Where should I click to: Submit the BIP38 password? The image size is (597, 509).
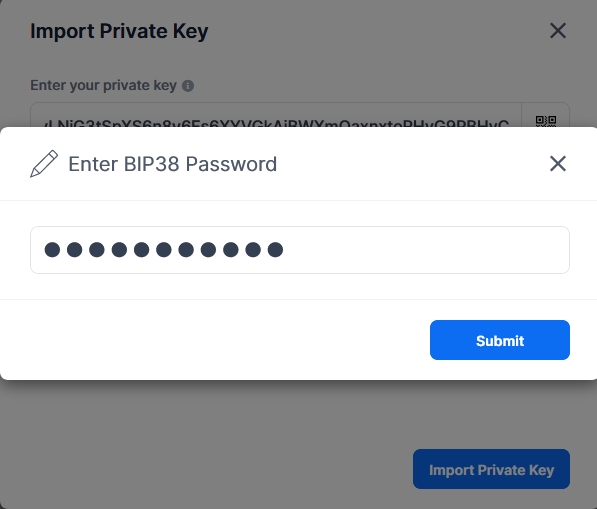pos(500,340)
